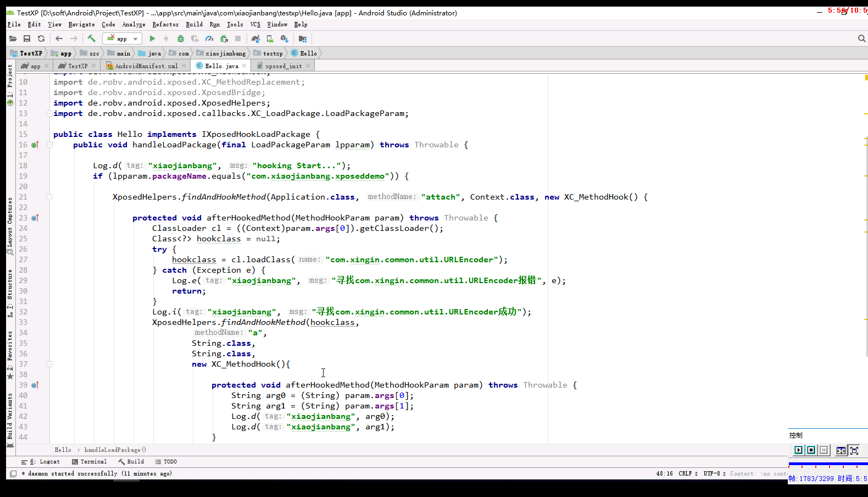The image size is (868, 497).
Task: Click play button in the recorder control panel
Action: click(798, 450)
